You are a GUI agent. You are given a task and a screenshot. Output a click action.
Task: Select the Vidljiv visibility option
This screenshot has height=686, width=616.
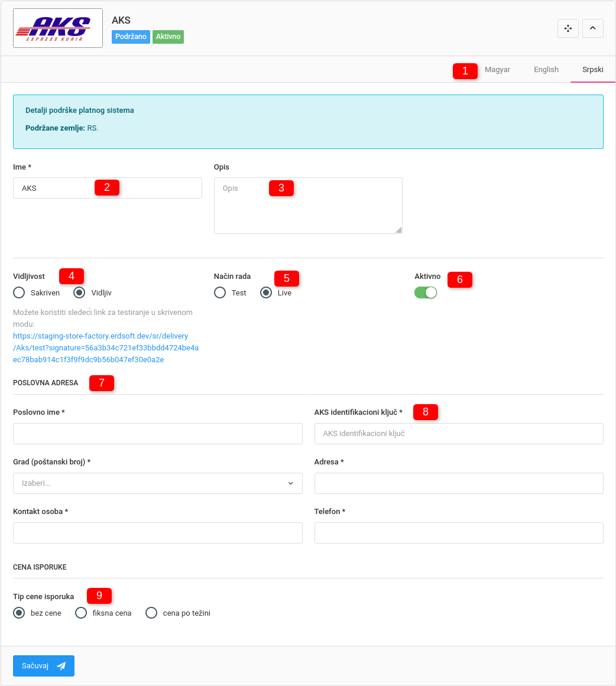(x=80, y=293)
